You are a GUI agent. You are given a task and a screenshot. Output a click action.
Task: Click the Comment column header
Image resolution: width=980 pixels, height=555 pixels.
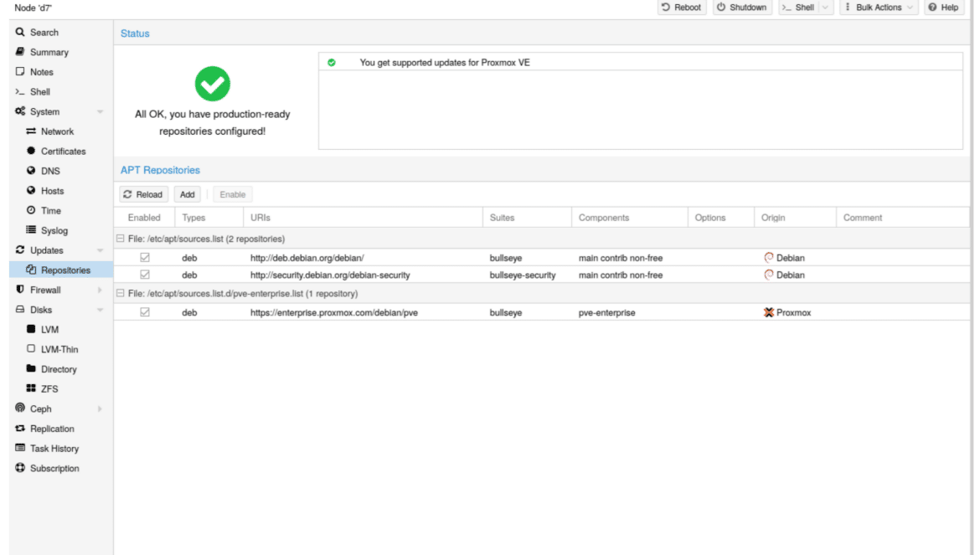tap(902, 218)
